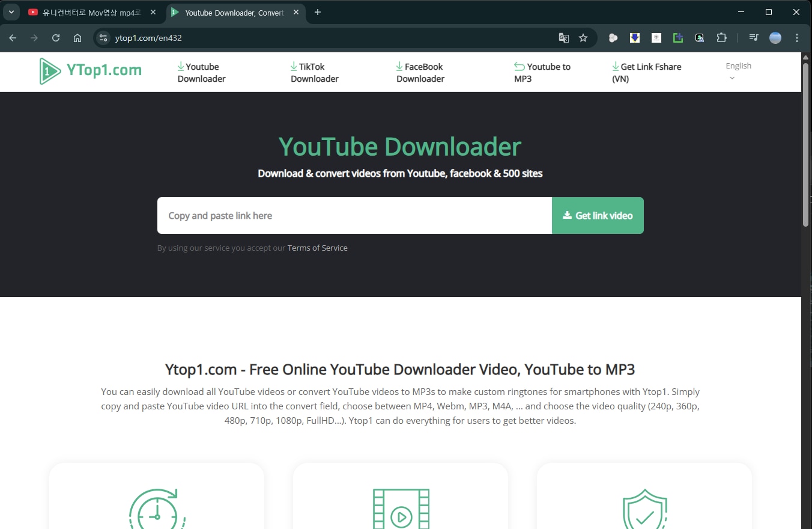
Task: Click the Copy and paste link field
Action: point(354,216)
